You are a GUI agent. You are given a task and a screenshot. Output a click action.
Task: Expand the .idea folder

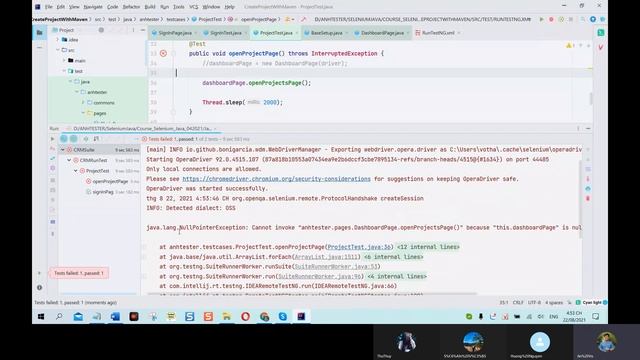point(58,40)
